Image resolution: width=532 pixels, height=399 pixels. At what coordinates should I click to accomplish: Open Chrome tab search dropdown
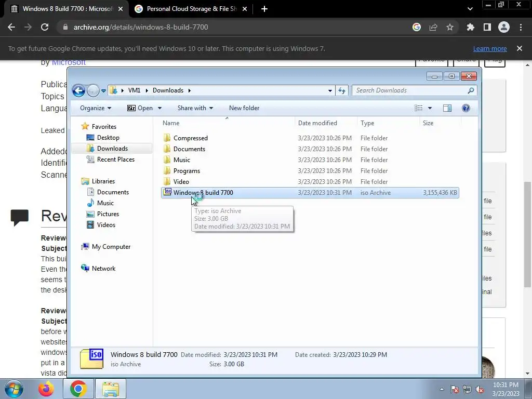coord(470,9)
